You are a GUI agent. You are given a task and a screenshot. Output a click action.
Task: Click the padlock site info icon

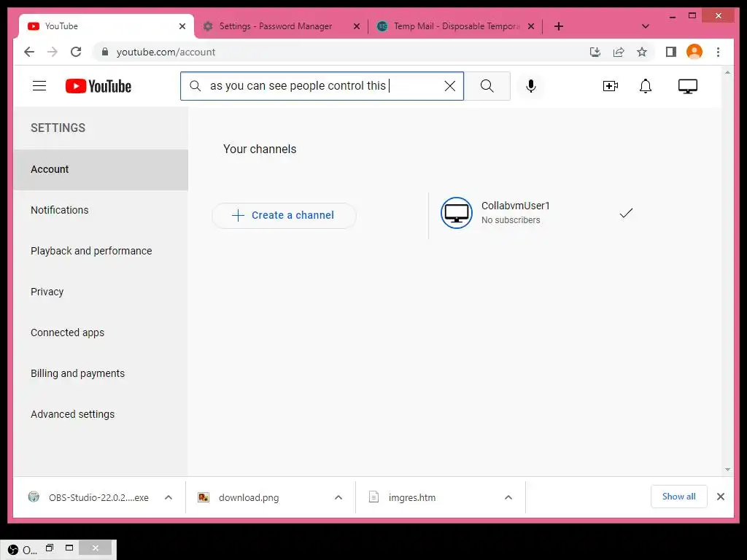tap(105, 52)
